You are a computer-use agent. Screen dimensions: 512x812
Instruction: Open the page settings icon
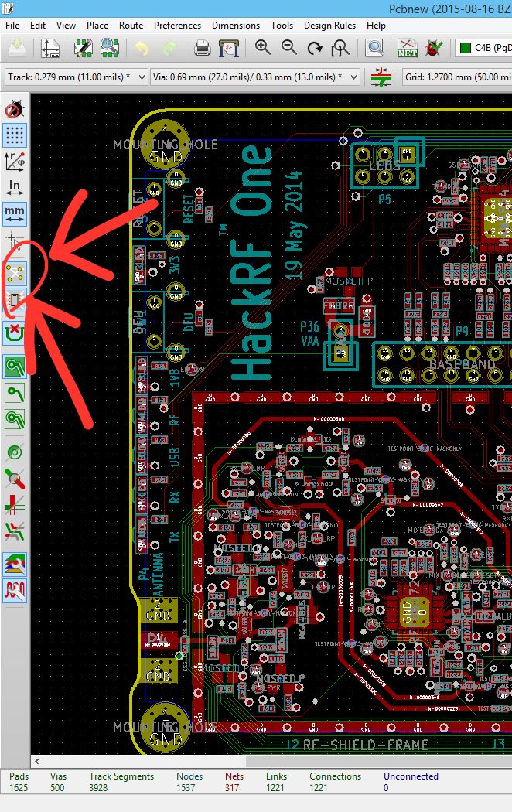50,48
